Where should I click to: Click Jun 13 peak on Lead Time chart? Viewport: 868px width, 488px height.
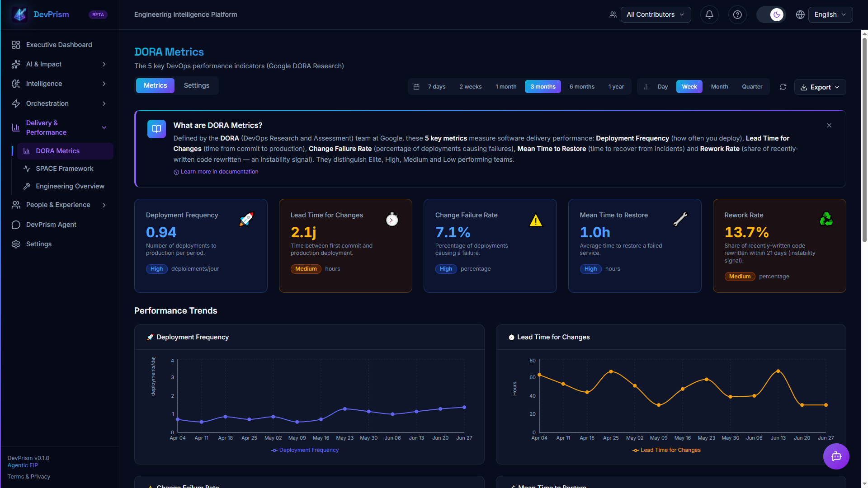[x=778, y=371]
